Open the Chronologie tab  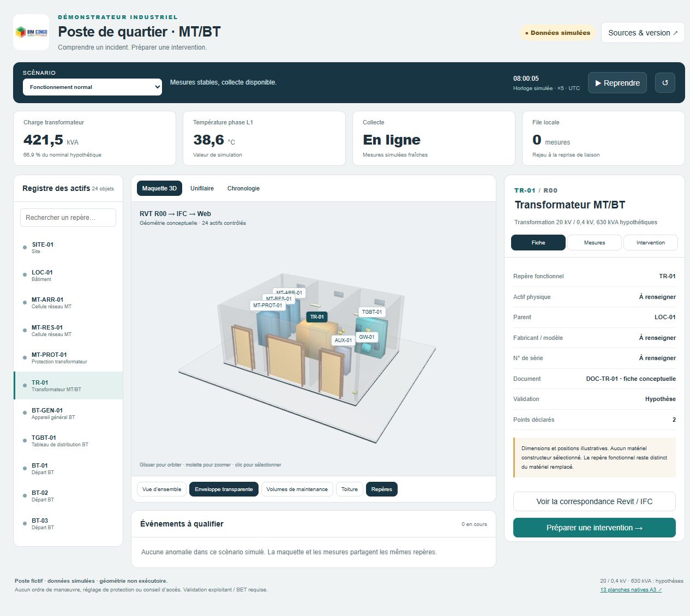(243, 188)
